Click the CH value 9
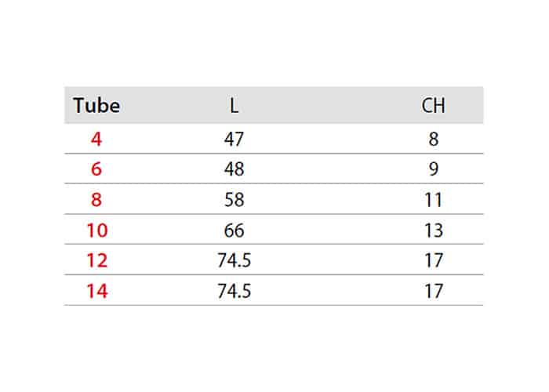Image resolution: width=549 pixels, height=392 pixels. pos(434,169)
